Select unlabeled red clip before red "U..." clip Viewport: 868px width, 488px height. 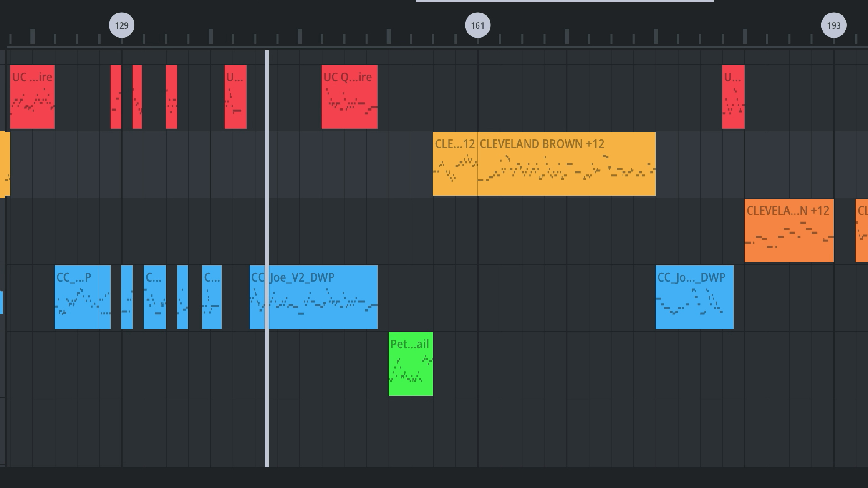(x=172, y=97)
